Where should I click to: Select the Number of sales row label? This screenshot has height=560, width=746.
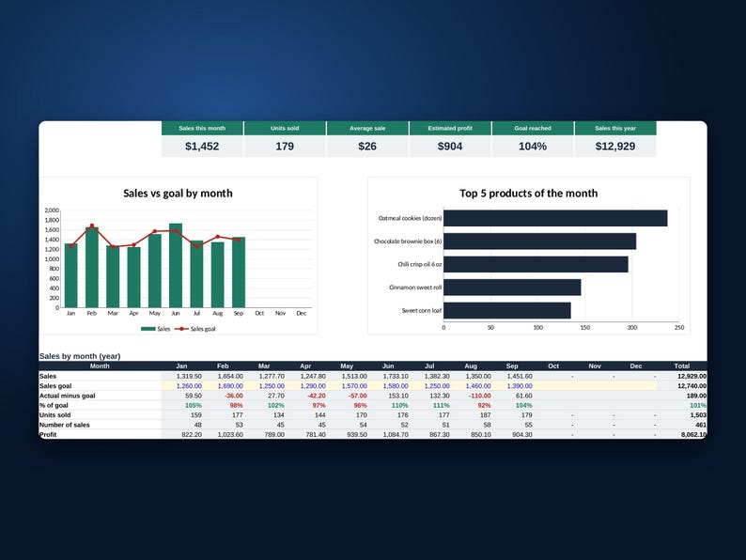[x=64, y=425]
